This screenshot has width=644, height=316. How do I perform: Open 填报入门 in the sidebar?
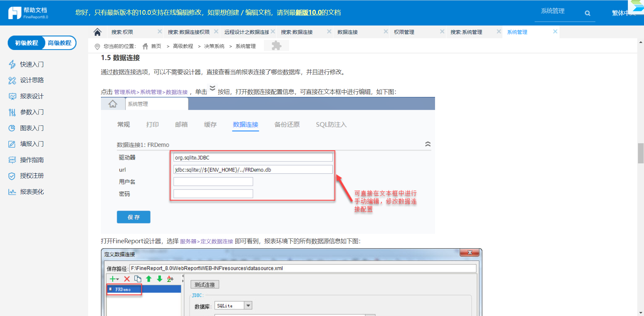click(x=32, y=144)
